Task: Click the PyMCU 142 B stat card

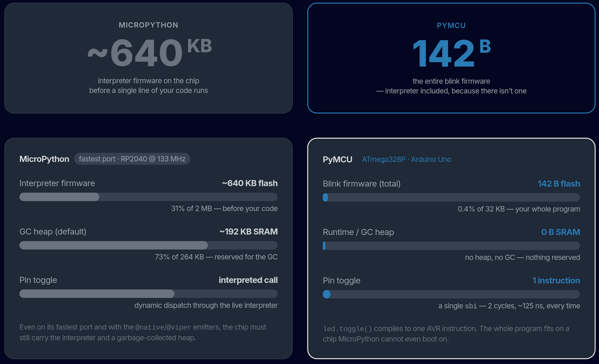Action: 451,58
